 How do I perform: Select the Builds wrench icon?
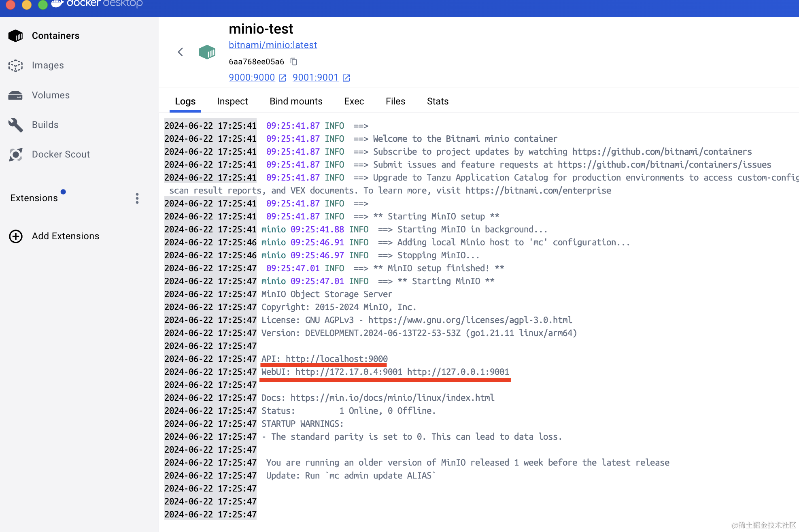(x=16, y=125)
